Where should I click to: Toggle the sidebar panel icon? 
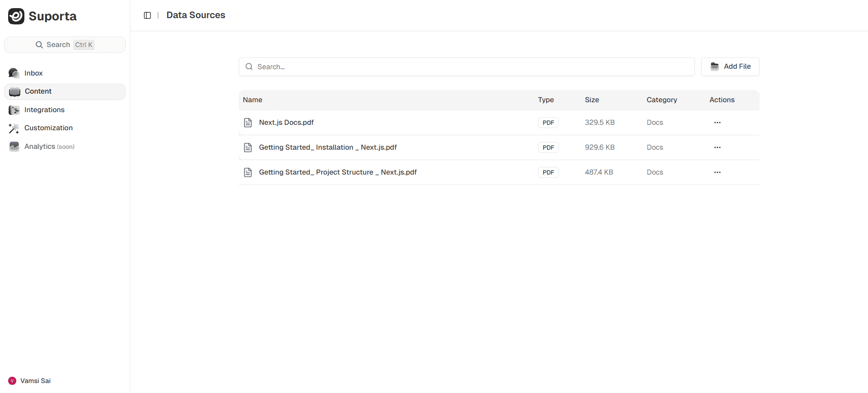click(x=147, y=15)
